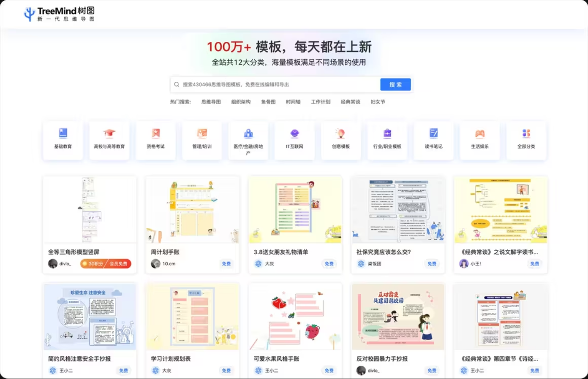Viewport: 588px width, 379px height.
Task: Click the 行业/职业模板 category icon
Action: click(387, 141)
